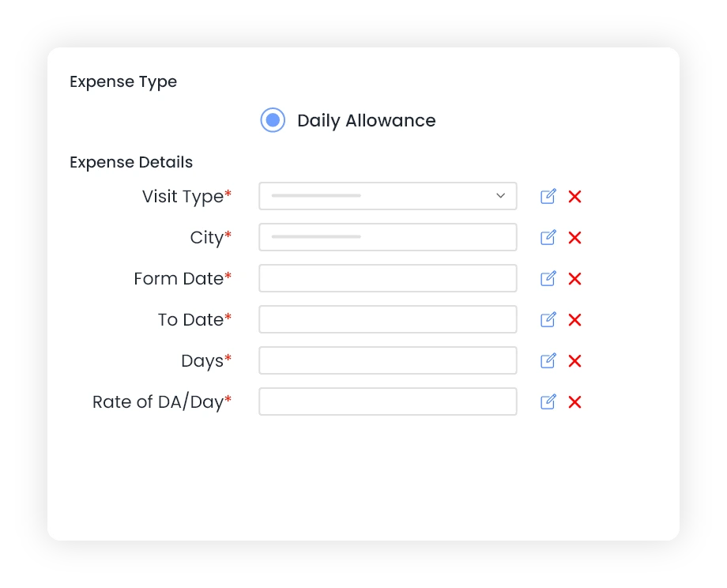Click the edit icon next to City
The image size is (727, 588).
click(x=548, y=237)
